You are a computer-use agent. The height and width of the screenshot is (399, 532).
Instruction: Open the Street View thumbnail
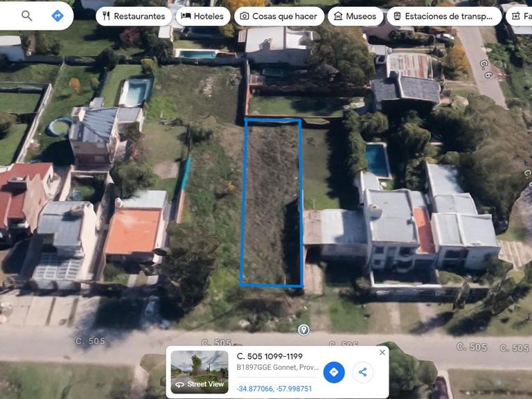point(199,372)
